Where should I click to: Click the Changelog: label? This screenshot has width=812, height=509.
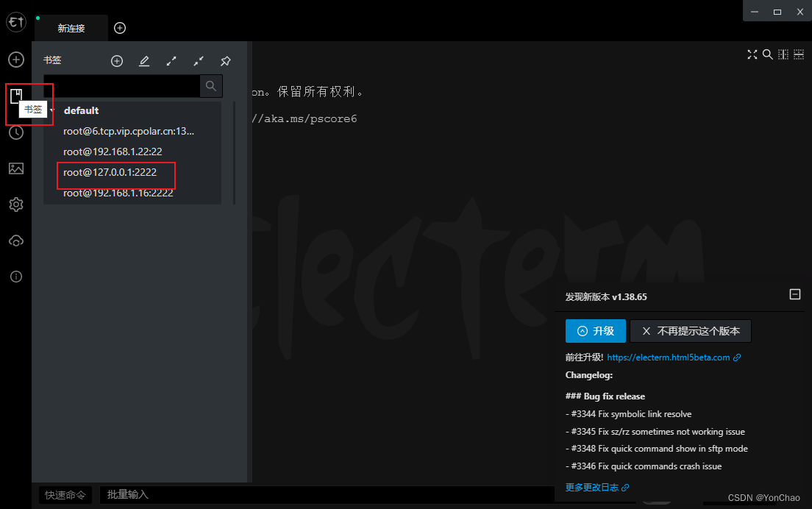click(x=589, y=375)
